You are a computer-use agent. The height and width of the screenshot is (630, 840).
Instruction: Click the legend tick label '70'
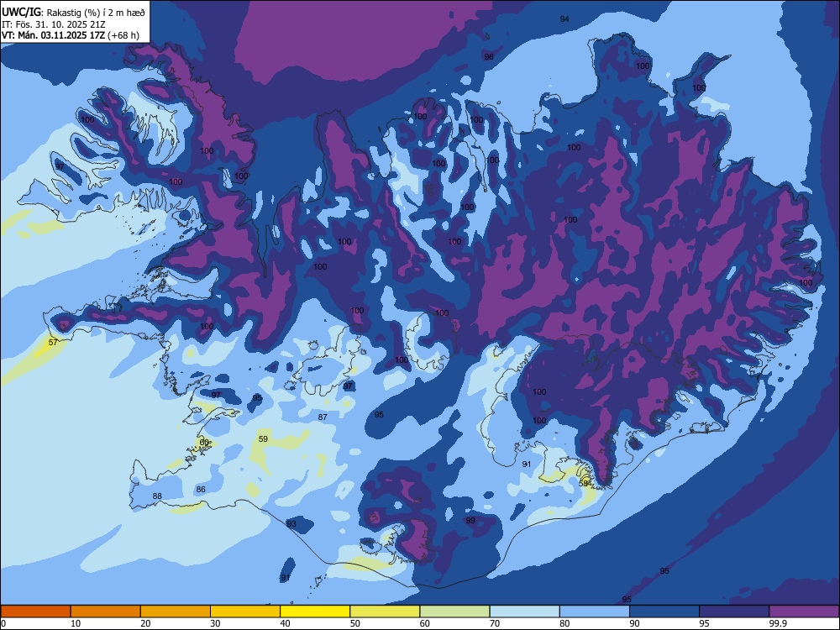(x=495, y=623)
